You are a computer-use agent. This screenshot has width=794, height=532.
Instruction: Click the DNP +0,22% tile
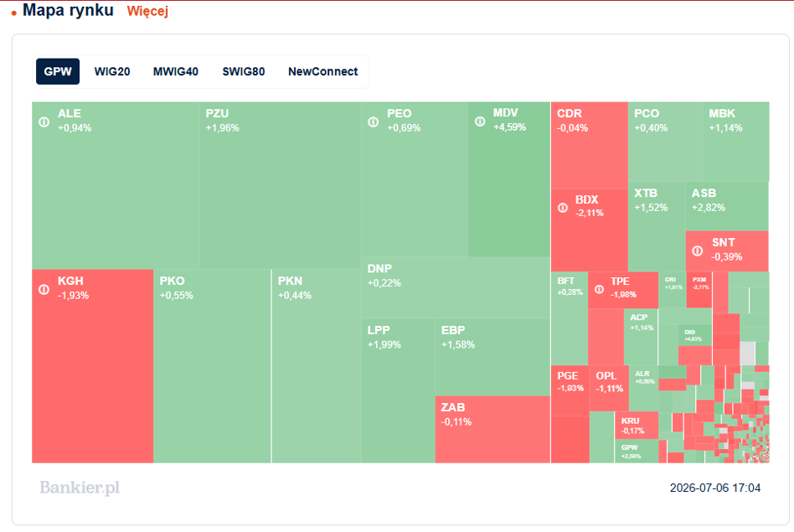(456, 288)
